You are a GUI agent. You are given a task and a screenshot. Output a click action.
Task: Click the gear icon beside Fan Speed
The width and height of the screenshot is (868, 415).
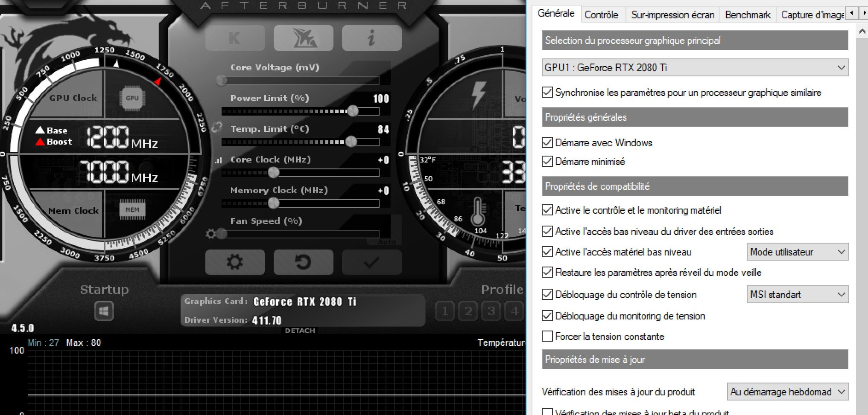(211, 234)
